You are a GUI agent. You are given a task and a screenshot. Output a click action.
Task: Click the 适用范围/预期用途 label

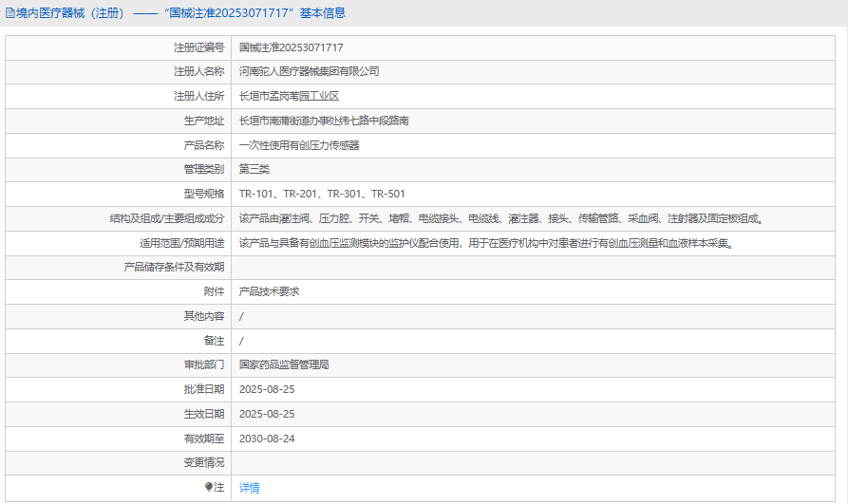coord(181,243)
